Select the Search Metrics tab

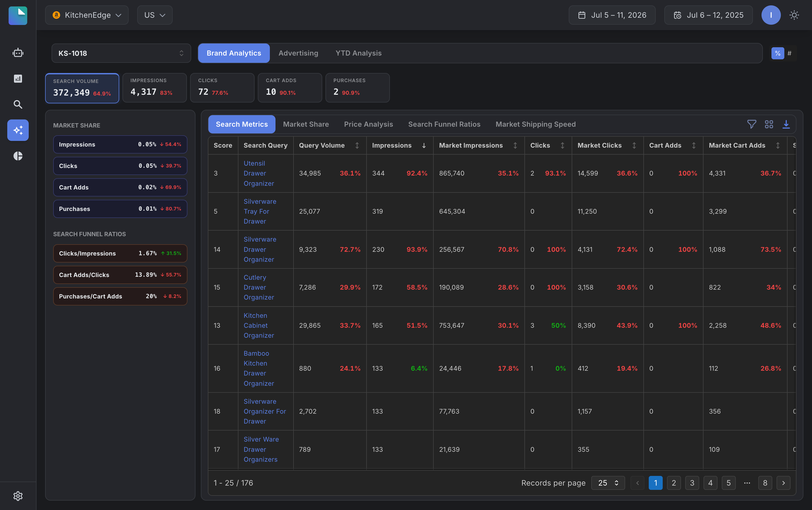pos(242,124)
